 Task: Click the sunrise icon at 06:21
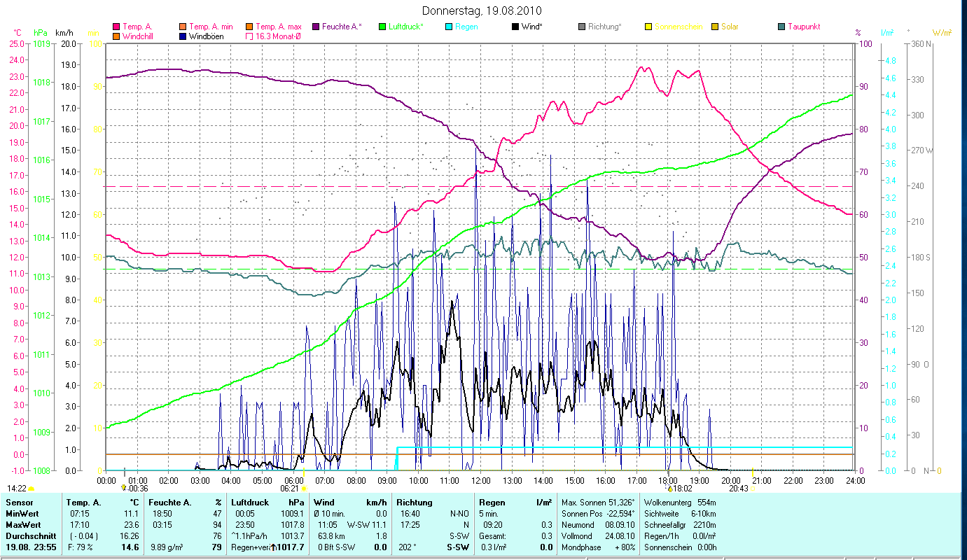305,488
